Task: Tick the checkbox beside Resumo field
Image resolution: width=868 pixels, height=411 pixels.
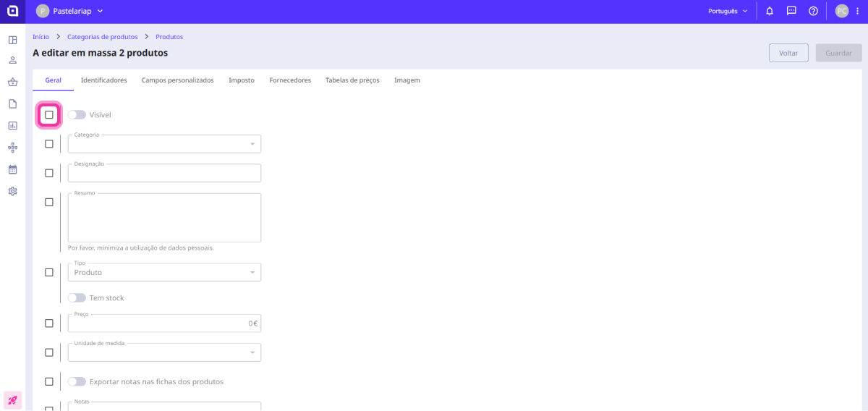Action: [x=49, y=202]
